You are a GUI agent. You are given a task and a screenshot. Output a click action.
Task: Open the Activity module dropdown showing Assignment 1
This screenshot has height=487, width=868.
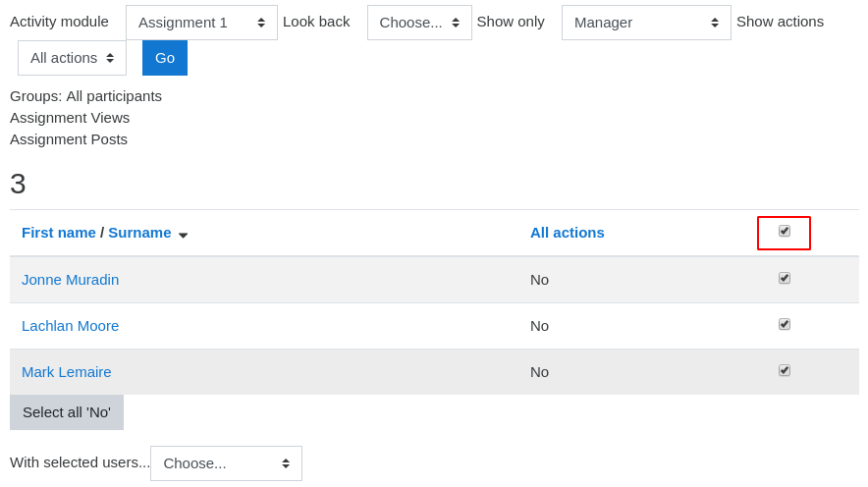tap(201, 23)
